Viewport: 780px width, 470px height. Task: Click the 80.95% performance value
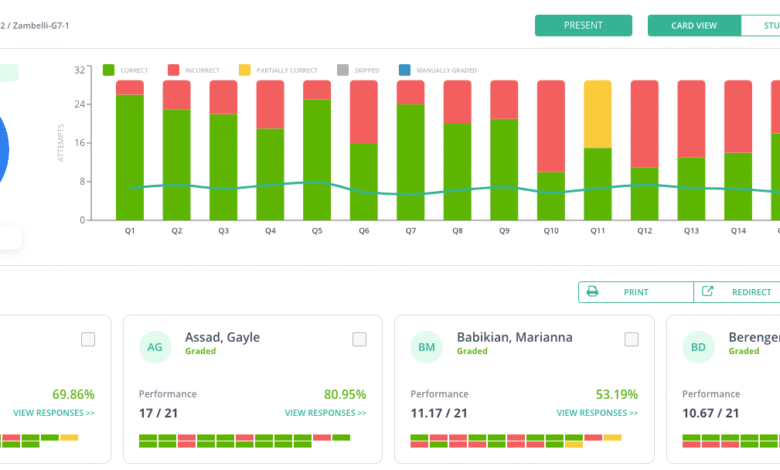345,394
